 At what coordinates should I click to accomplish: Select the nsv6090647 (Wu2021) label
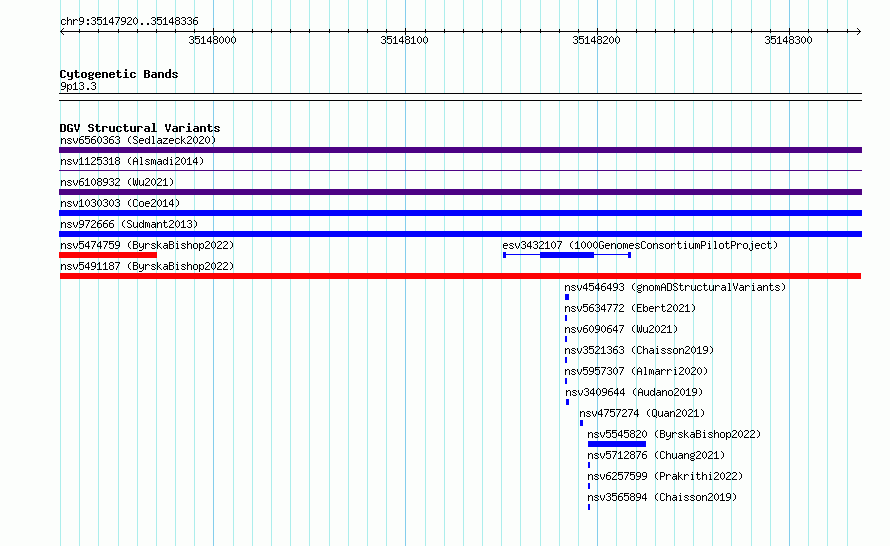click(x=621, y=329)
